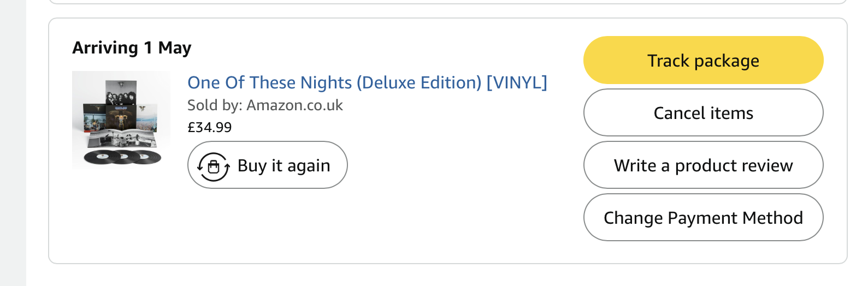Click the Buy it again button label
Image resolution: width=868 pixels, height=286 pixels.
tap(284, 165)
